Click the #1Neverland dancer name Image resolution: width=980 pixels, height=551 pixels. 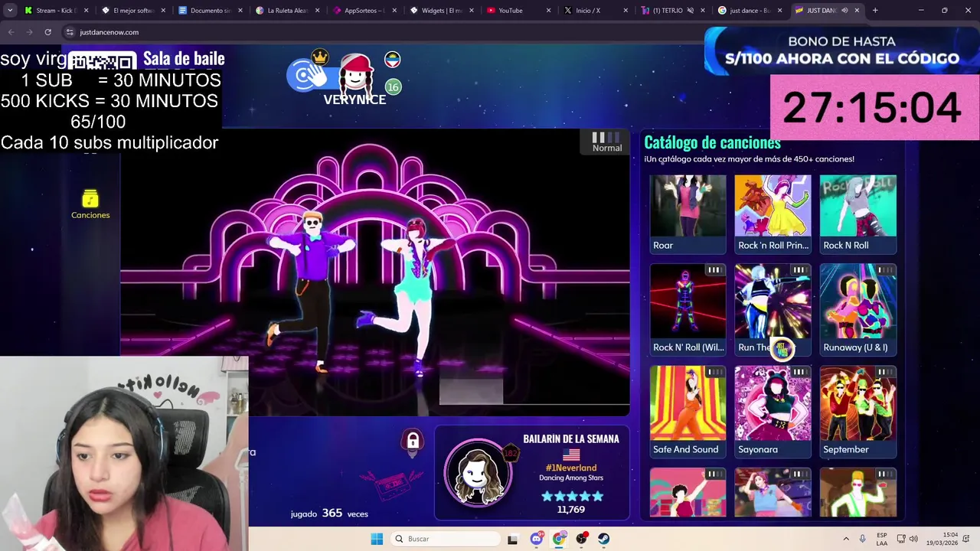point(571,468)
